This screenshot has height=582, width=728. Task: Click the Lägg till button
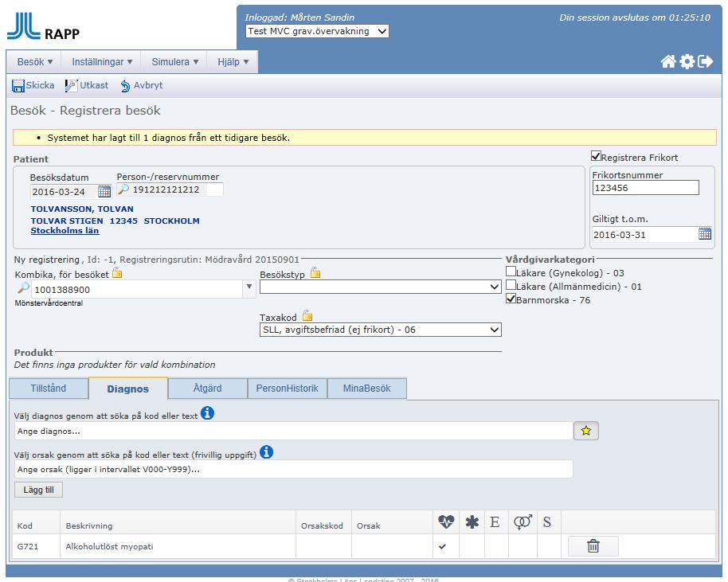click(x=38, y=490)
